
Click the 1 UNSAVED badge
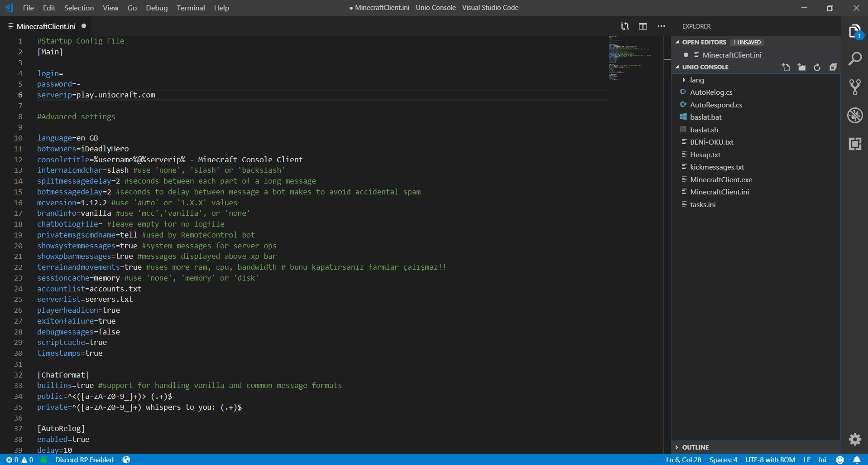tap(747, 42)
